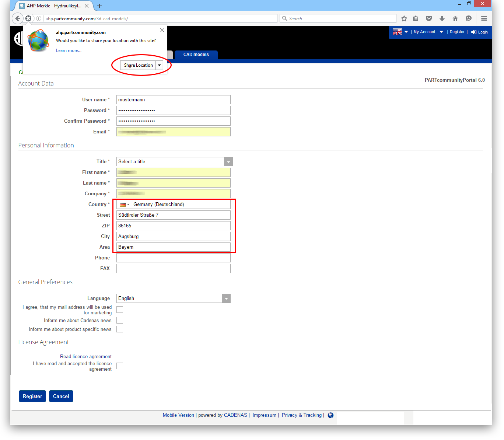Switch to the CAD models tab

[x=196, y=55]
